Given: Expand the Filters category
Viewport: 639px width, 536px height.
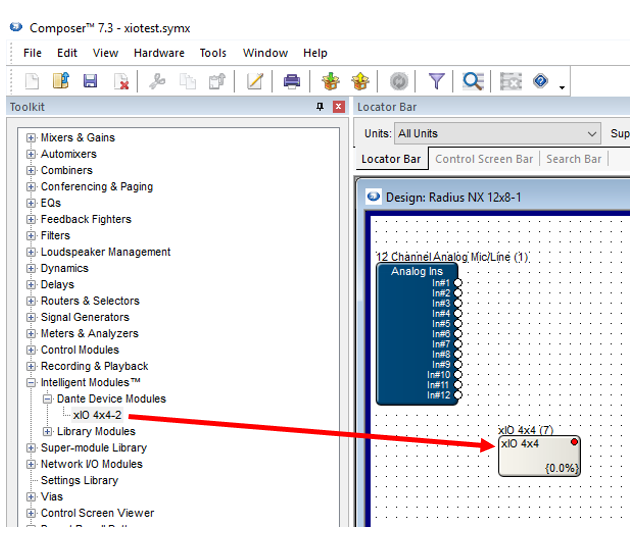Looking at the screenshot, I should tap(31, 236).
